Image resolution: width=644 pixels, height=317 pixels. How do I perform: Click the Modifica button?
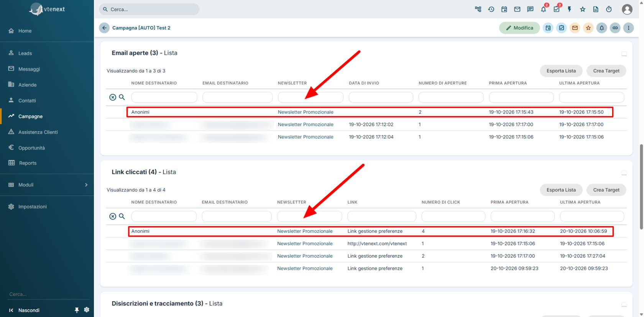[519, 28]
